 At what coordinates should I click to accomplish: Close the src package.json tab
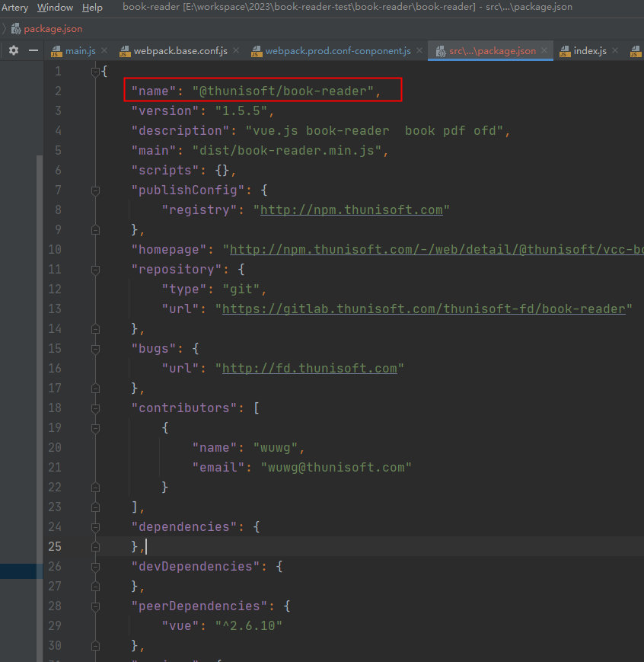click(544, 52)
